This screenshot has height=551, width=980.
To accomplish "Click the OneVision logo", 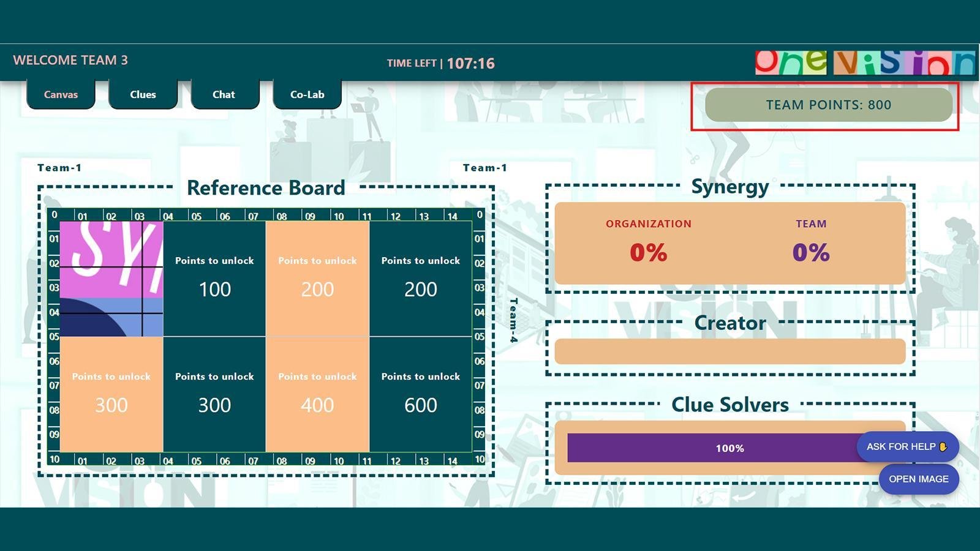I will [x=864, y=62].
